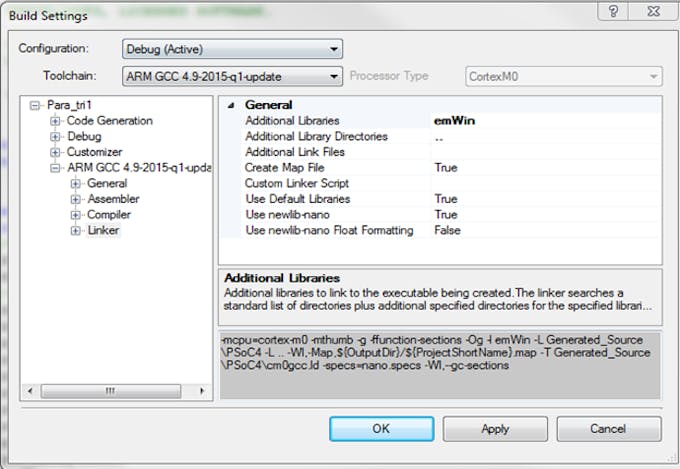Edit the Additional Library Directories value

546,136
